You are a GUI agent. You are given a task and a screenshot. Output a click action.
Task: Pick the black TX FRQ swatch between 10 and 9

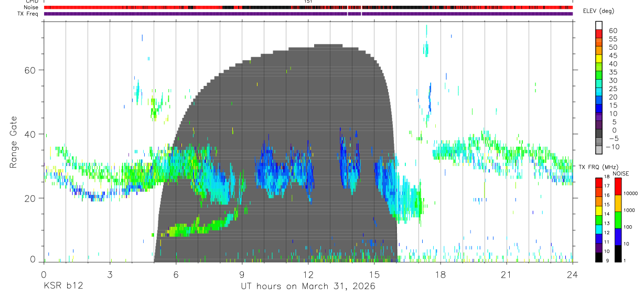(599, 256)
